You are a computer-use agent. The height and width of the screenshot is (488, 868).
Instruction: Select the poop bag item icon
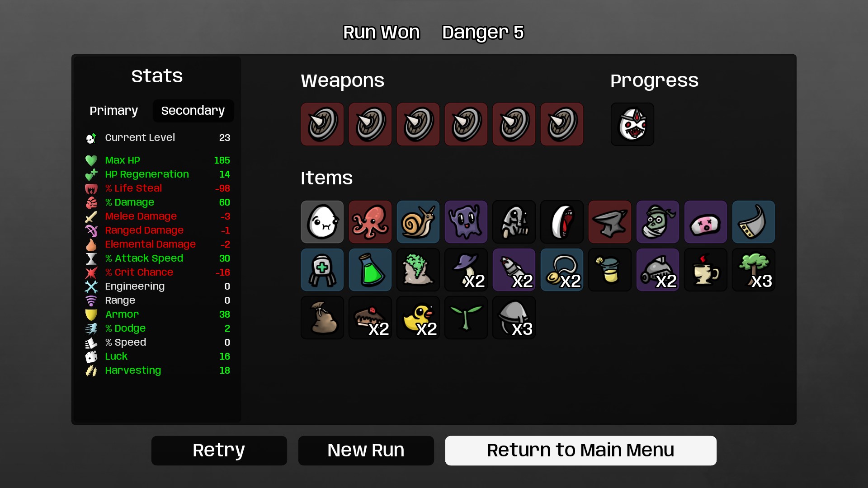click(322, 318)
